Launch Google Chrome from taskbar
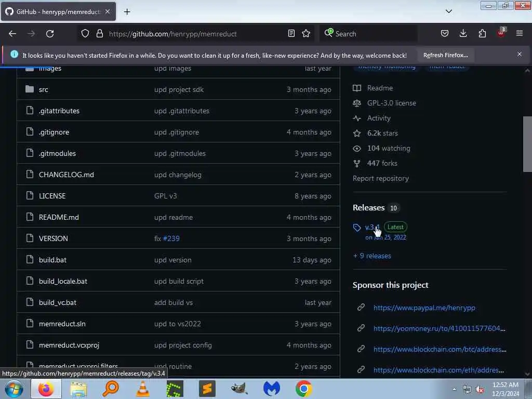This screenshot has width=532, height=399. click(x=303, y=389)
